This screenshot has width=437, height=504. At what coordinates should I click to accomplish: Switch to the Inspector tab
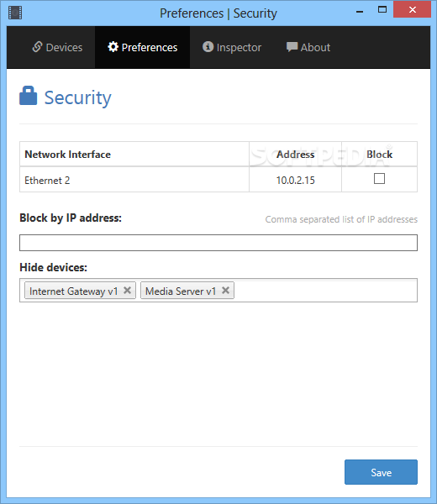tap(231, 47)
